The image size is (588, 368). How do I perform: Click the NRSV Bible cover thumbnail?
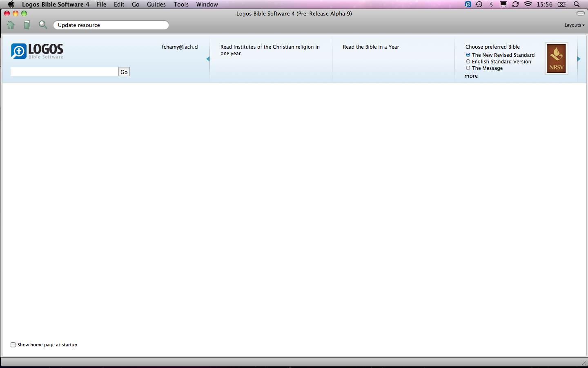coord(557,58)
